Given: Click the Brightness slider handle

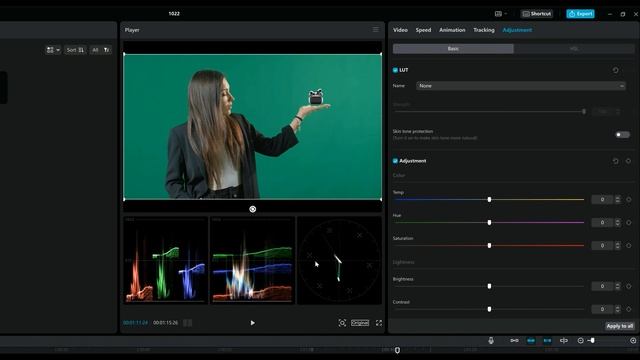Looking at the screenshot, I should (x=489, y=286).
